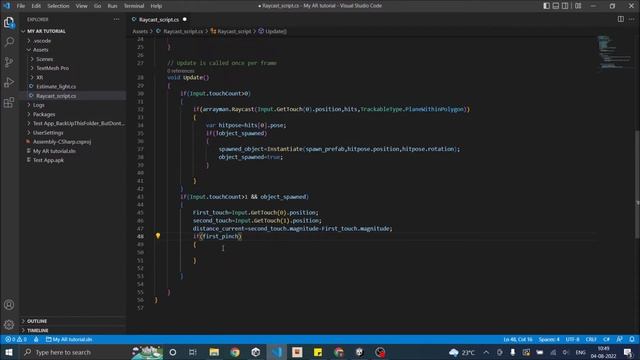Click the Visual Studio Code taskbar icon

[277, 352]
